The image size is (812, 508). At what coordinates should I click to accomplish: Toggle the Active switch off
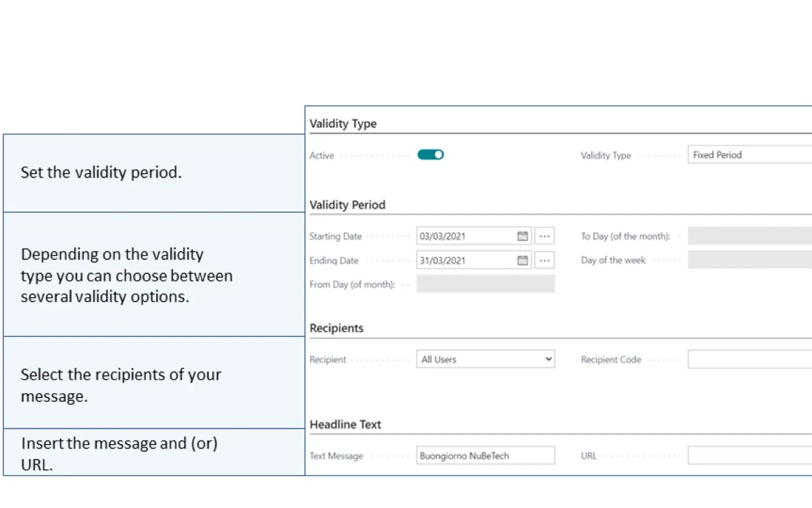point(430,154)
